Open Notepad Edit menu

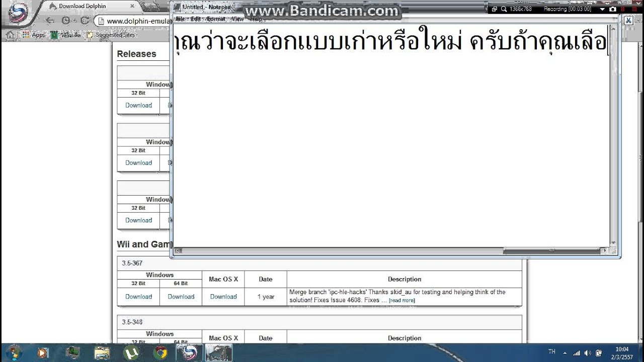point(195,19)
